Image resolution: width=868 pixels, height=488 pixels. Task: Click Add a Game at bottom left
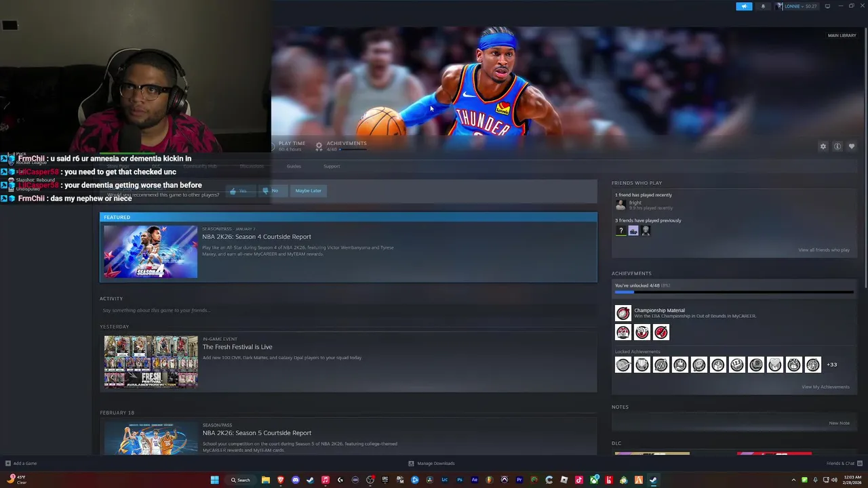click(x=20, y=464)
